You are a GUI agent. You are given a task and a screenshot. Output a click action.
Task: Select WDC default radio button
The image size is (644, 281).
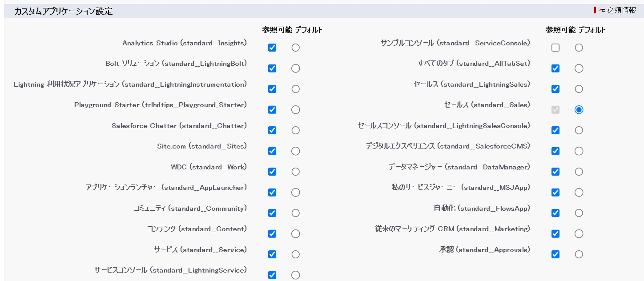(296, 172)
